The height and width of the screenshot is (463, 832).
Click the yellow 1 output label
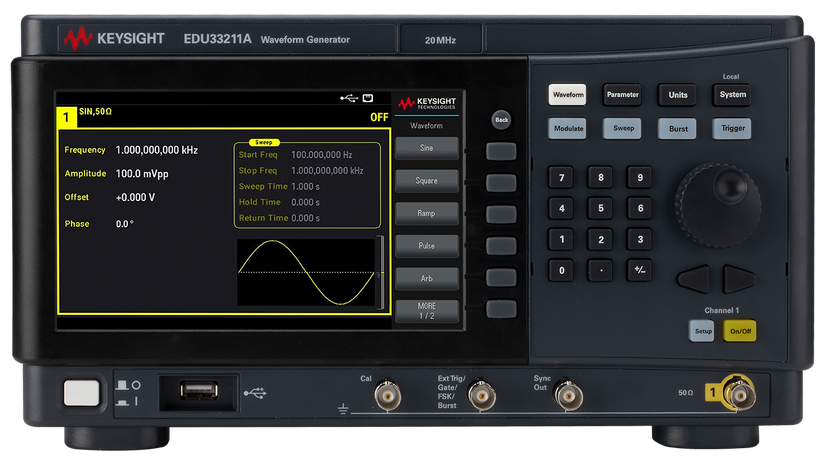click(x=713, y=392)
